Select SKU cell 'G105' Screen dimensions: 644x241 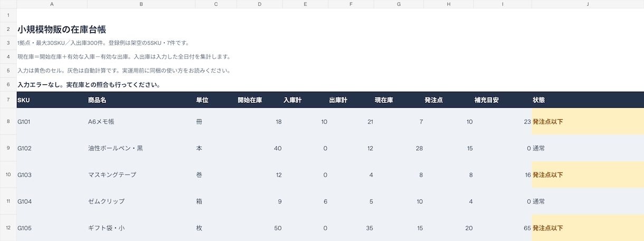point(52,228)
